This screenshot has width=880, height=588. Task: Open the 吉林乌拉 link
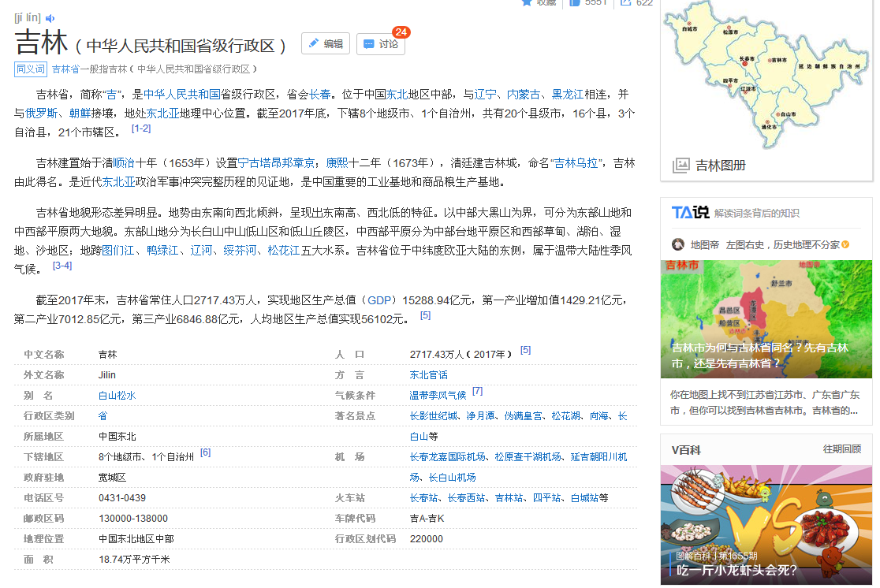[x=576, y=162]
